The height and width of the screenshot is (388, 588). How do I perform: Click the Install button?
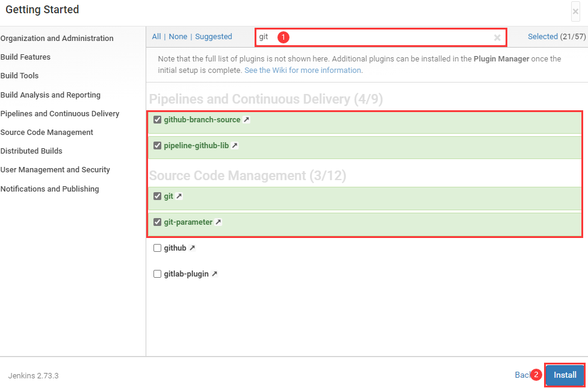565,375
